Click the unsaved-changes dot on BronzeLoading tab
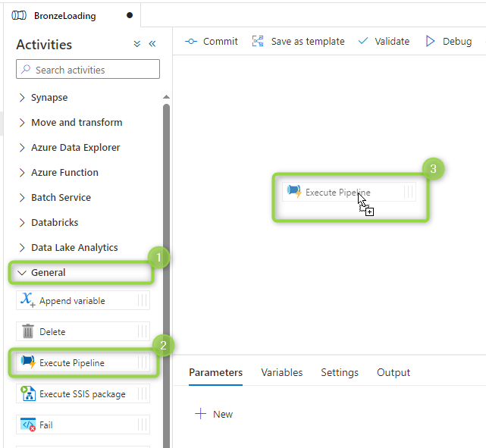 coord(130,15)
